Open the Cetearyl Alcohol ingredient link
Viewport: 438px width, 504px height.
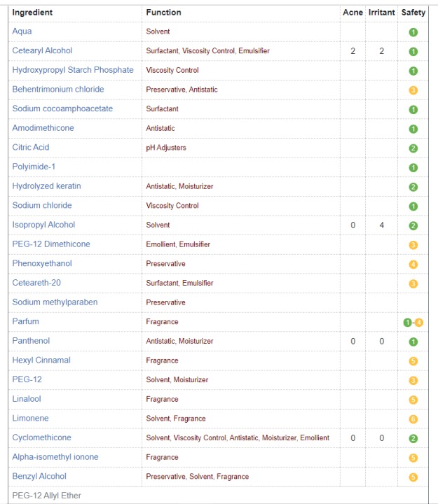click(x=42, y=51)
